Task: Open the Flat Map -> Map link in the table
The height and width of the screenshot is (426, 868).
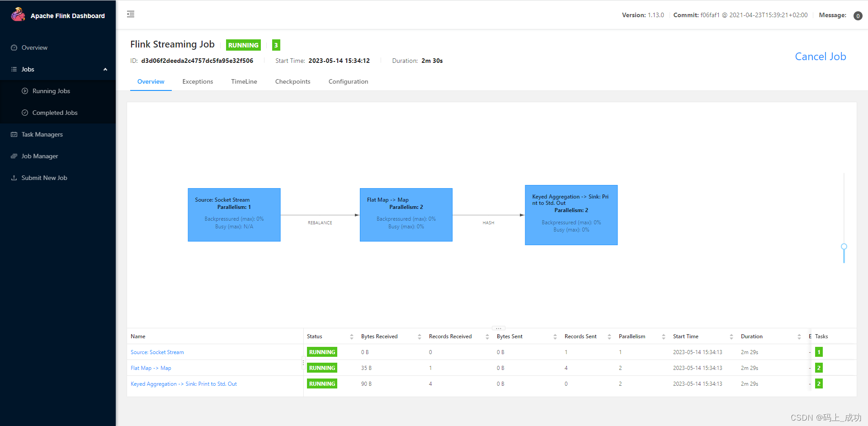Action: (151, 368)
